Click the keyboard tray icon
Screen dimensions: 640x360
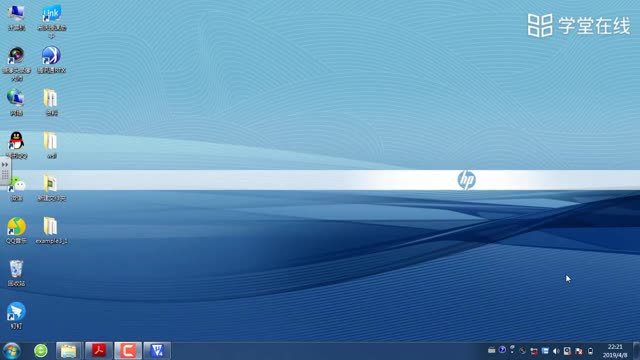tap(492, 350)
